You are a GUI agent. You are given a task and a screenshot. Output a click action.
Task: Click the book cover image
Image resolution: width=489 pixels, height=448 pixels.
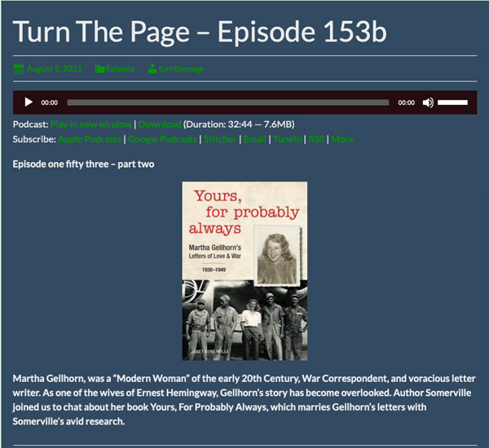244,271
